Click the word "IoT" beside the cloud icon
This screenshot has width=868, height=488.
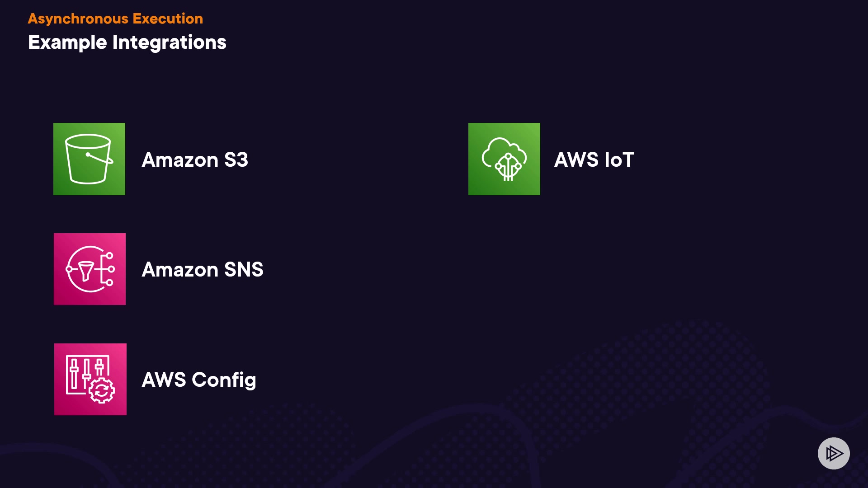tap(619, 160)
